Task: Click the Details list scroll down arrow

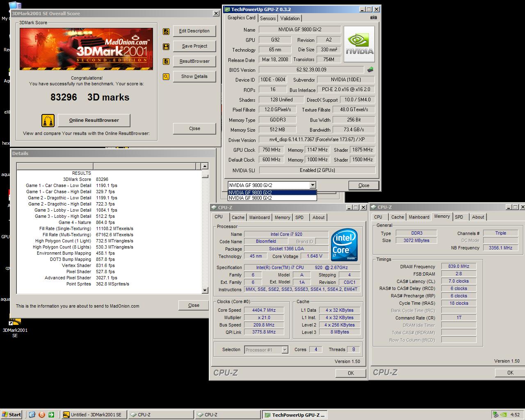Action: click(205, 290)
